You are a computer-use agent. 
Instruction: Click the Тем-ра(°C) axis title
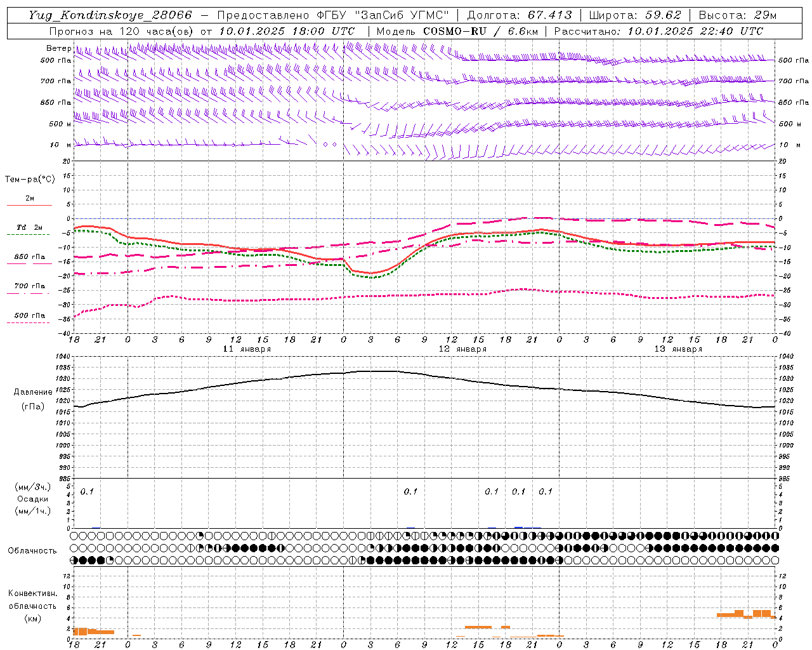(30, 180)
